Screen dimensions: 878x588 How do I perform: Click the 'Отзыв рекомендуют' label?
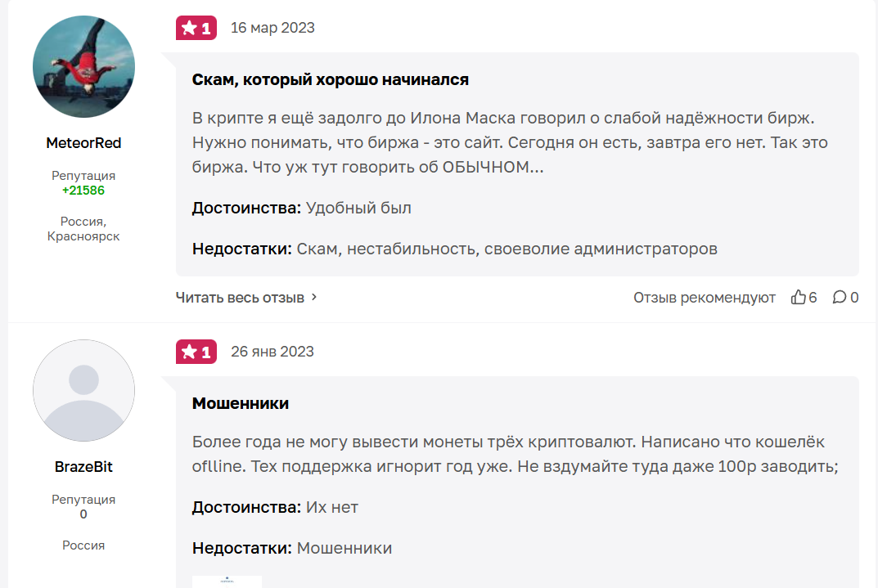(x=704, y=298)
